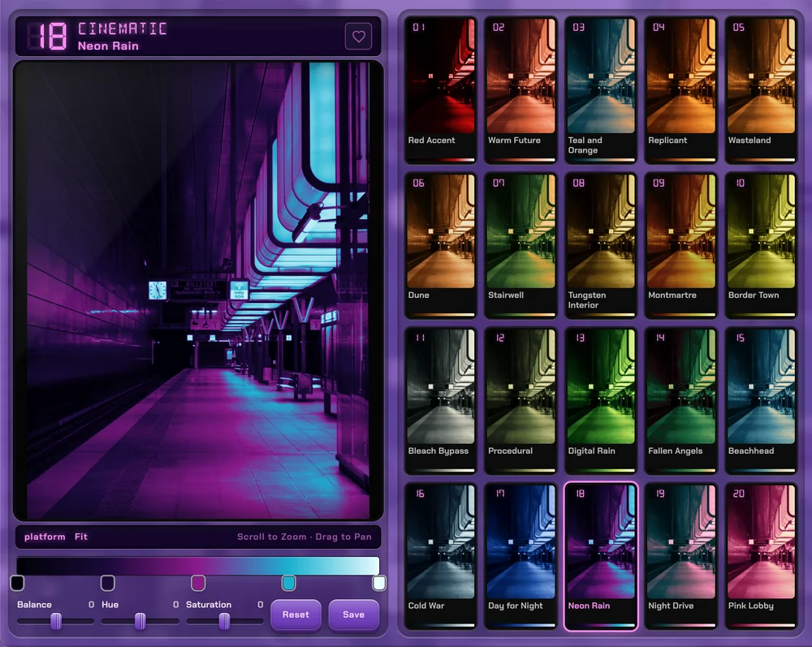Click the gradient ramp preview bar
The width and height of the screenshot is (812, 647).
point(198,566)
